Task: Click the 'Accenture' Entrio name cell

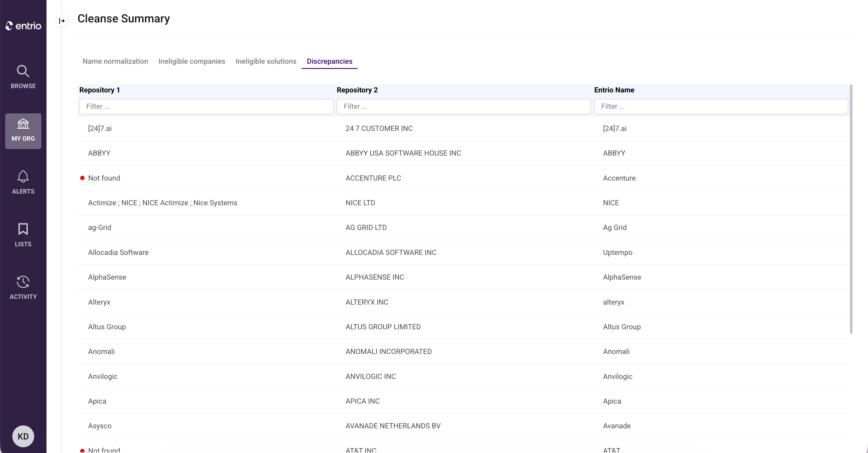Action: (x=619, y=178)
